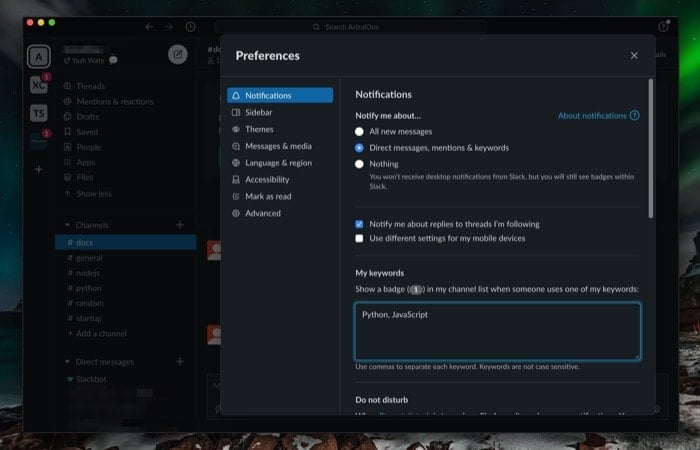Screen dimensions: 700x450
Task: Click the help question mark icon by About notifications
Action: tap(634, 116)
